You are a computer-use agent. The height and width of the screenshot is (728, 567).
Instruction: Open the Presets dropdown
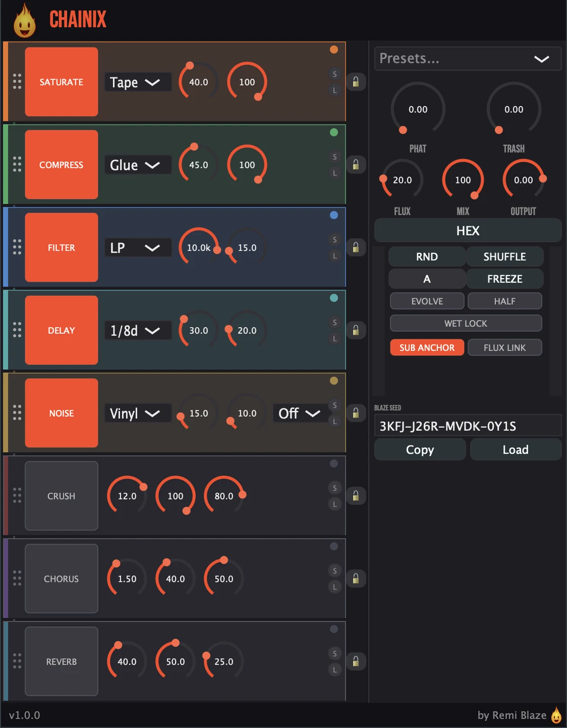[468, 59]
